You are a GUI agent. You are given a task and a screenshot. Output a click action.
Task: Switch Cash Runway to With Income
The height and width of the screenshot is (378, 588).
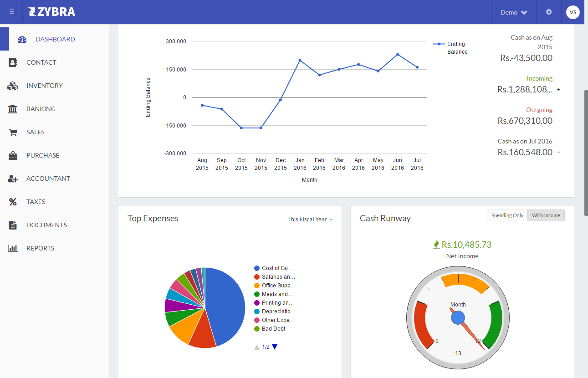tap(546, 215)
